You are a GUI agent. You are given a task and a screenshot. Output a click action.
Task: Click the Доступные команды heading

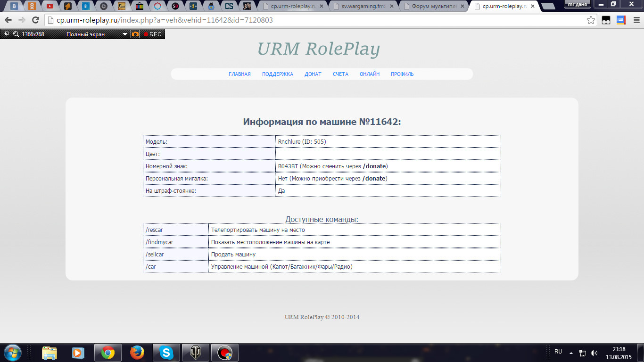click(322, 220)
